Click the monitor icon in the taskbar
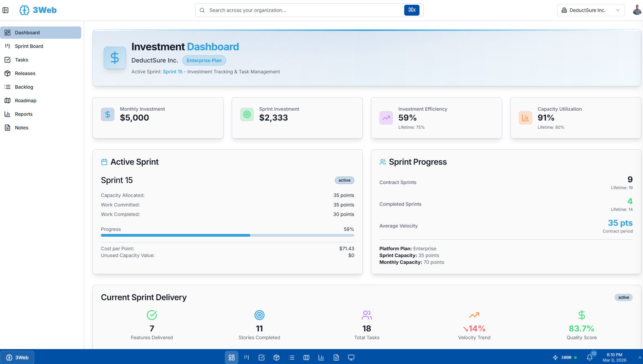The image size is (643, 364). pyautogui.click(x=351, y=358)
